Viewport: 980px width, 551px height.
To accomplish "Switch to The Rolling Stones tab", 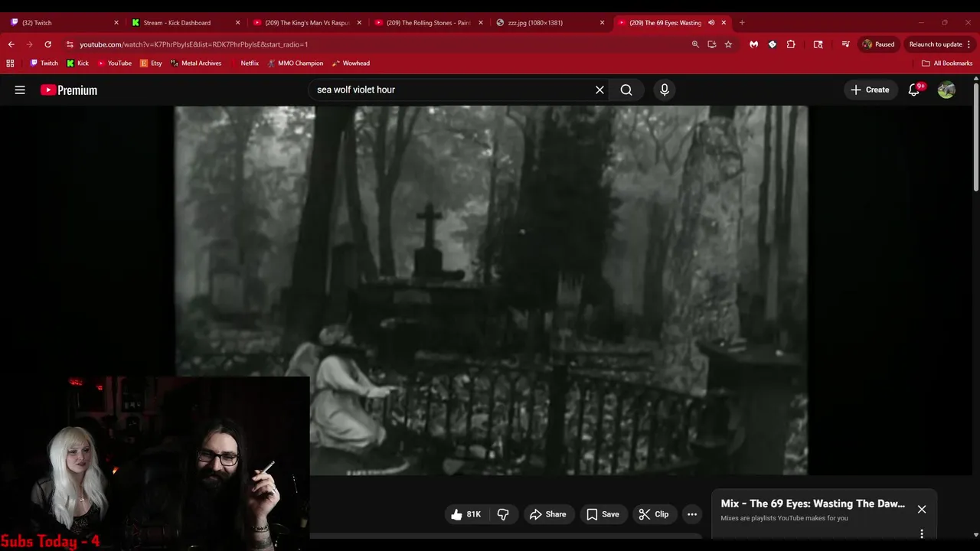I will pyautogui.click(x=429, y=23).
